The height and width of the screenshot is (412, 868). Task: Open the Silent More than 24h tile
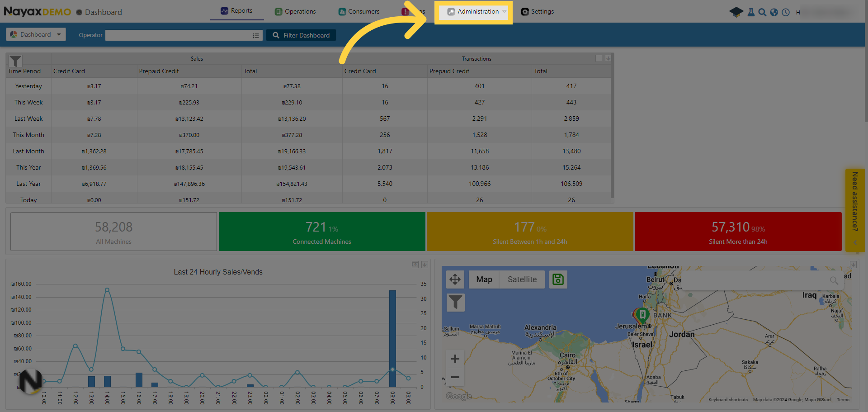(738, 232)
